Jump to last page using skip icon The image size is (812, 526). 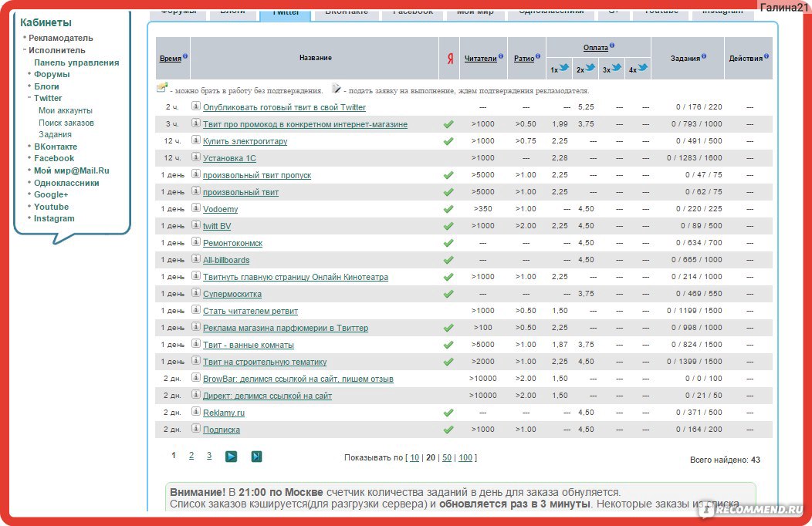(256, 456)
